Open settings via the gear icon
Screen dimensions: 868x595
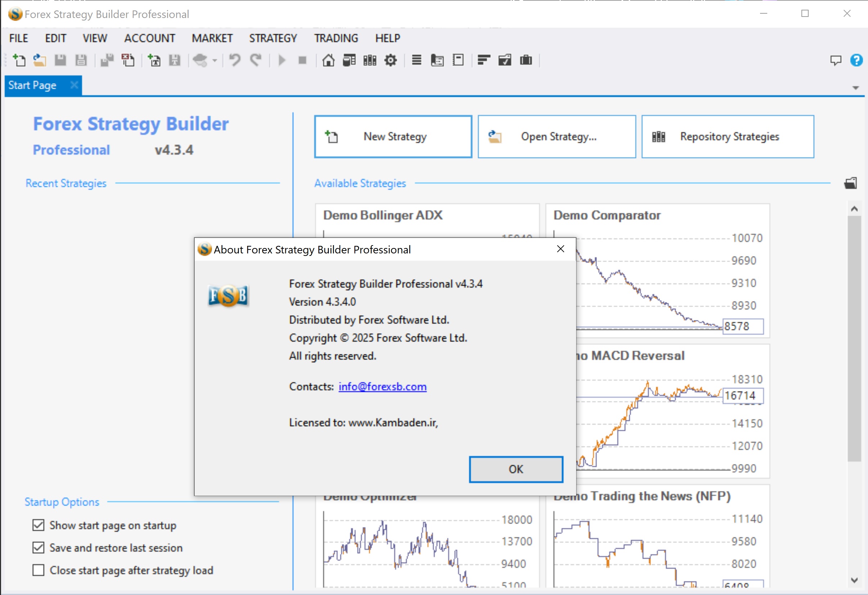pyautogui.click(x=391, y=60)
